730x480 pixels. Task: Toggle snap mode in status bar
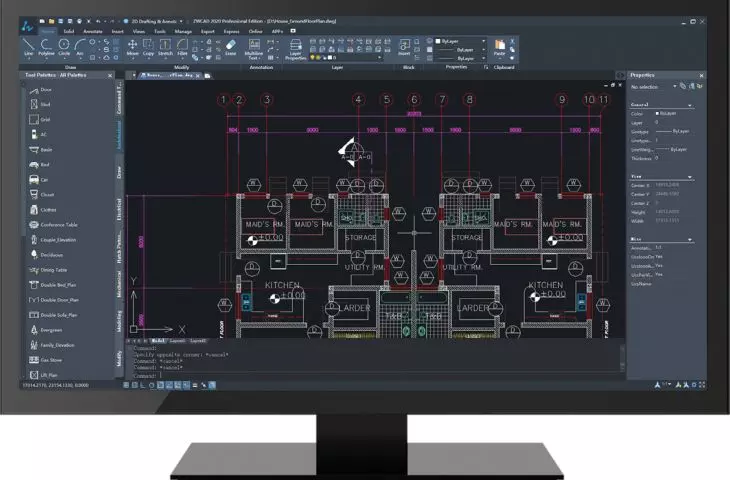(126, 385)
